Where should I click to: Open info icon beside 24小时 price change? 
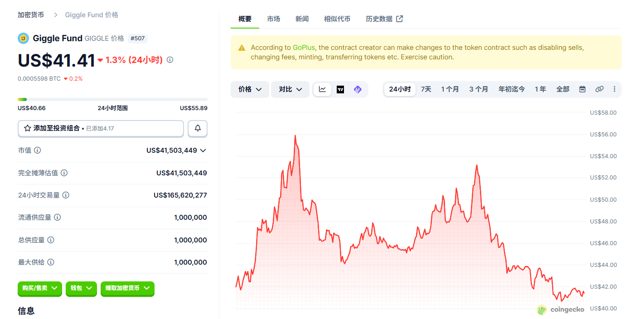pos(170,60)
